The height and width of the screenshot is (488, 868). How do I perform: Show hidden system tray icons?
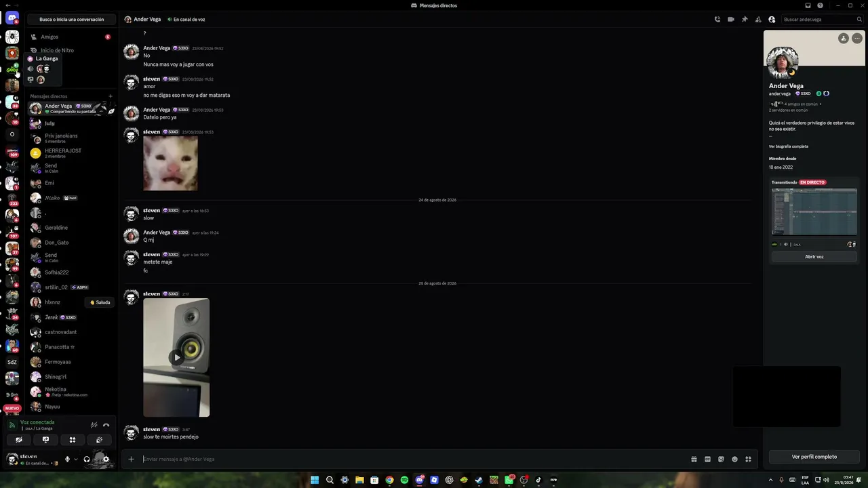click(x=770, y=480)
